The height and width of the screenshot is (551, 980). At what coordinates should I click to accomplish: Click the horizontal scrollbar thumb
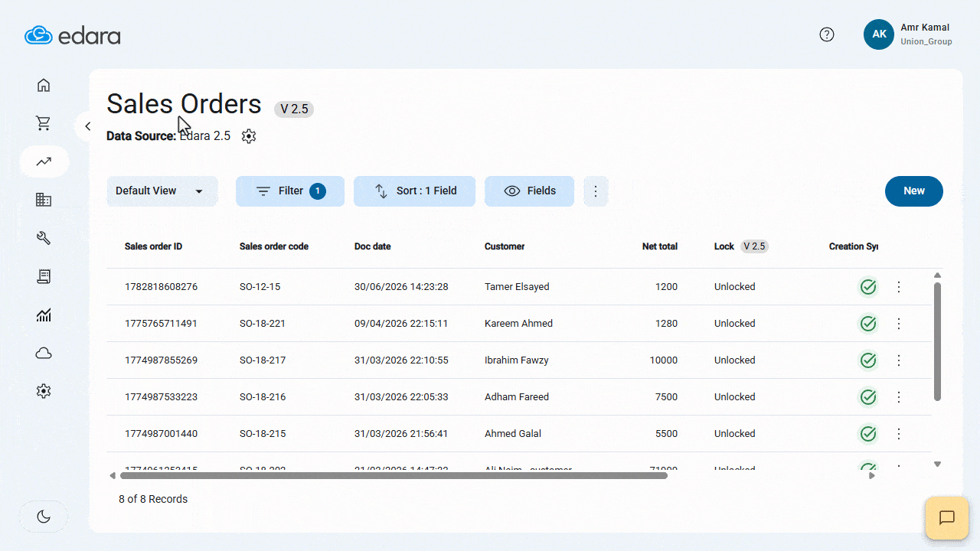(x=393, y=475)
